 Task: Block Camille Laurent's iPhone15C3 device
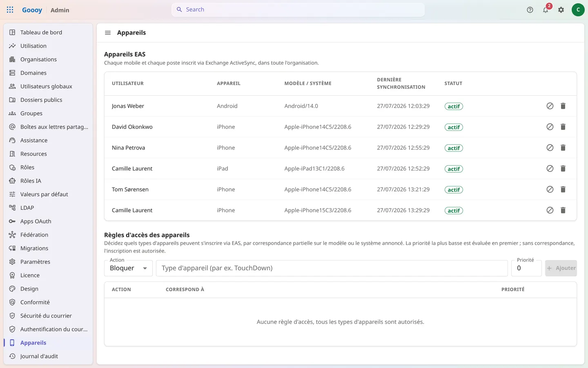pos(550,210)
